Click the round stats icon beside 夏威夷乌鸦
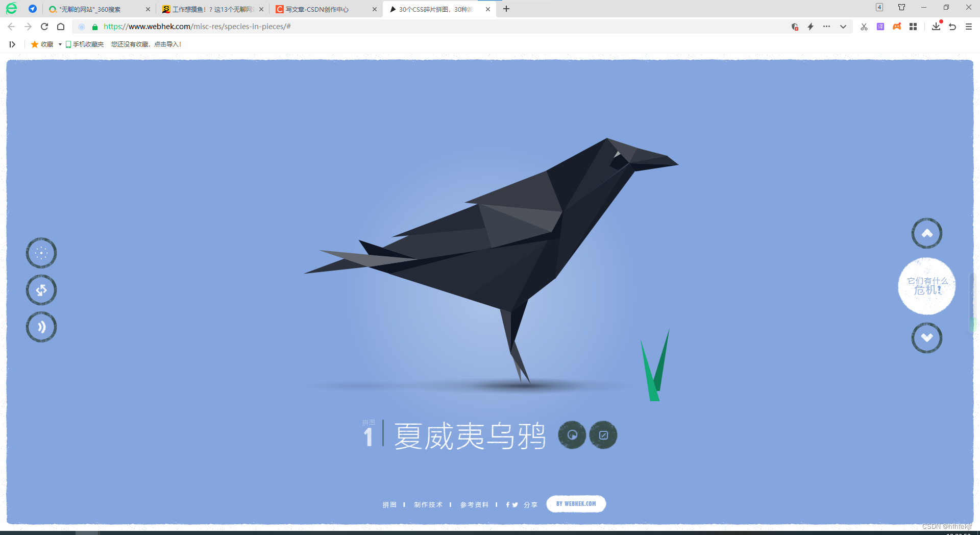 pyautogui.click(x=572, y=435)
